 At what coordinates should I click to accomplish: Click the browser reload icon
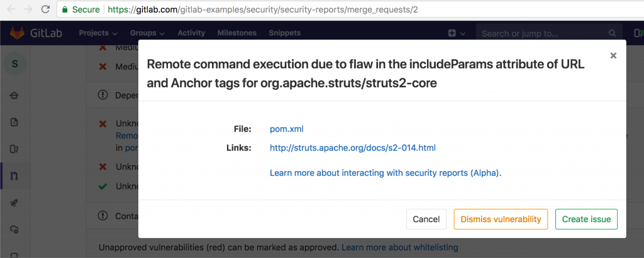[x=45, y=9]
